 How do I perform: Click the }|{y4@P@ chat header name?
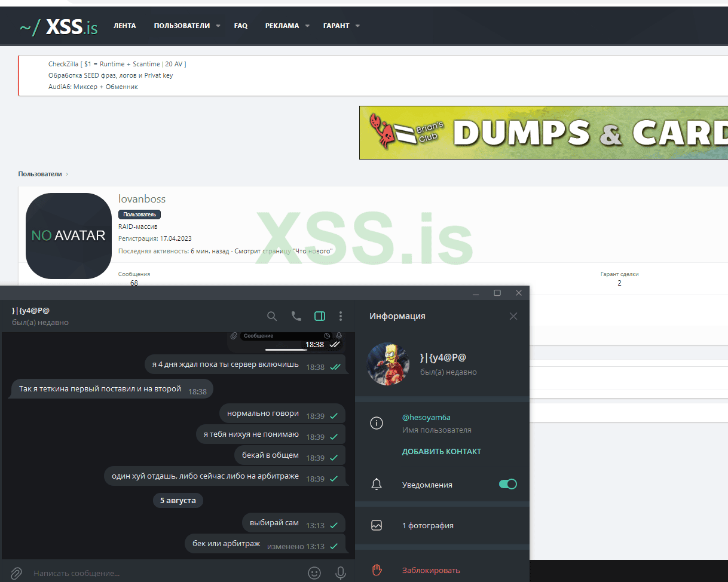(30, 310)
